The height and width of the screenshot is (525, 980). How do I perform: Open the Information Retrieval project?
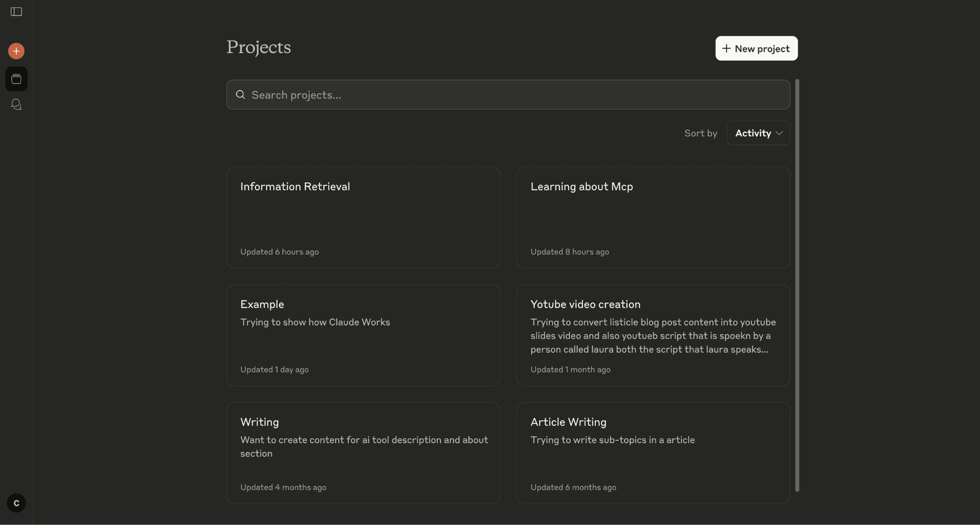(x=363, y=217)
